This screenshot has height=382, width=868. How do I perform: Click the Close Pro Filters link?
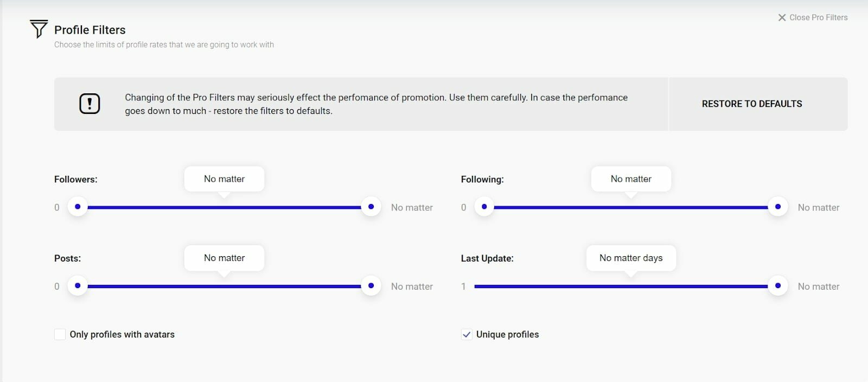pyautogui.click(x=818, y=17)
